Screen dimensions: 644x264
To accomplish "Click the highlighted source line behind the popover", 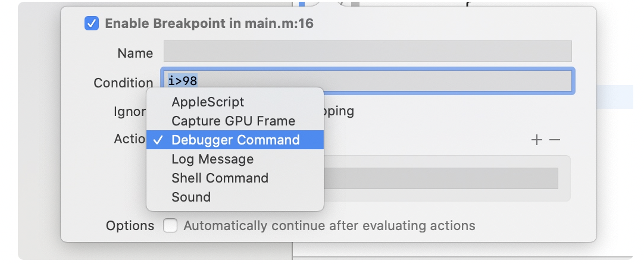I will (x=614, y=96).
